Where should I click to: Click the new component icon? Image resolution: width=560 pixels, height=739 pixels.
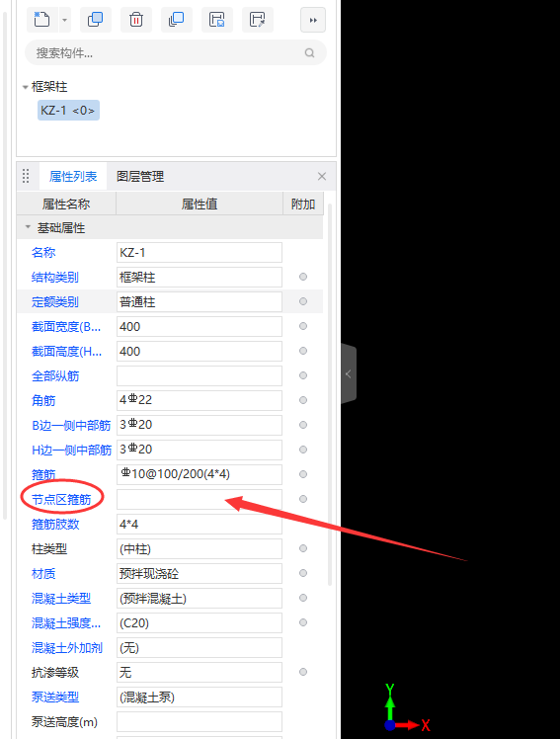pyautogui.click(x=41, y=20)
